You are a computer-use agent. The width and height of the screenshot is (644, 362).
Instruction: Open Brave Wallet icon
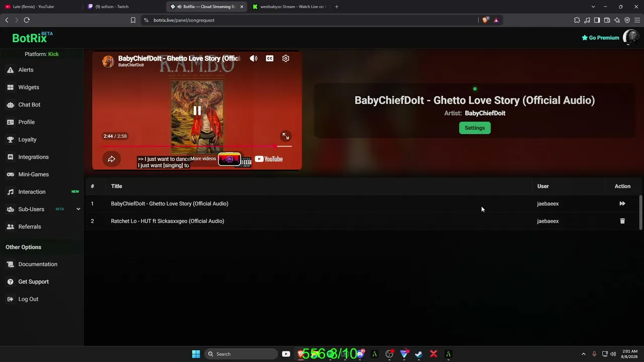[x=607, y=20]
